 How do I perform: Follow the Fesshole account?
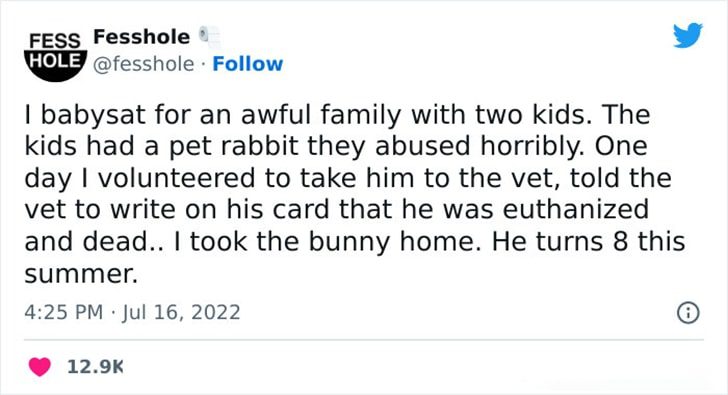(247, 64)
